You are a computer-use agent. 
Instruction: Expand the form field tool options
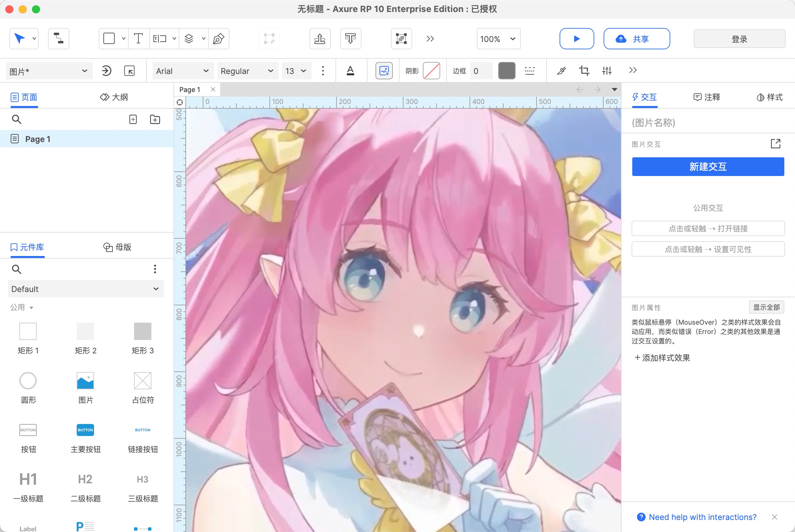coord(174,39)
